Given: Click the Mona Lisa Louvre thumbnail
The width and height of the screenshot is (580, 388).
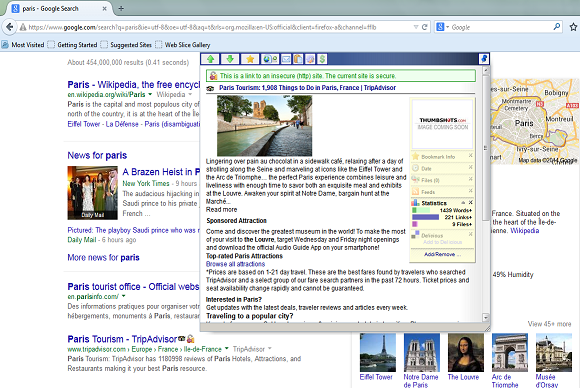Looking at the screenshot, I should click(x=466, y=352).
